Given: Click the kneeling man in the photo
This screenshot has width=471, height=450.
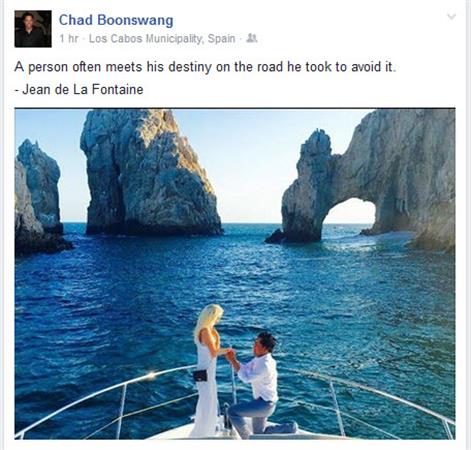Looking at the screenshot, I should click(x=258, y=385).
